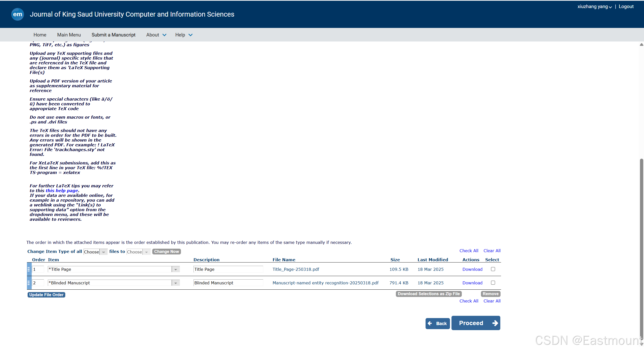This screenshot has height=351, width=644.
Task: Open Main Menu in navigation bar
Action: (x=69, y=35)
